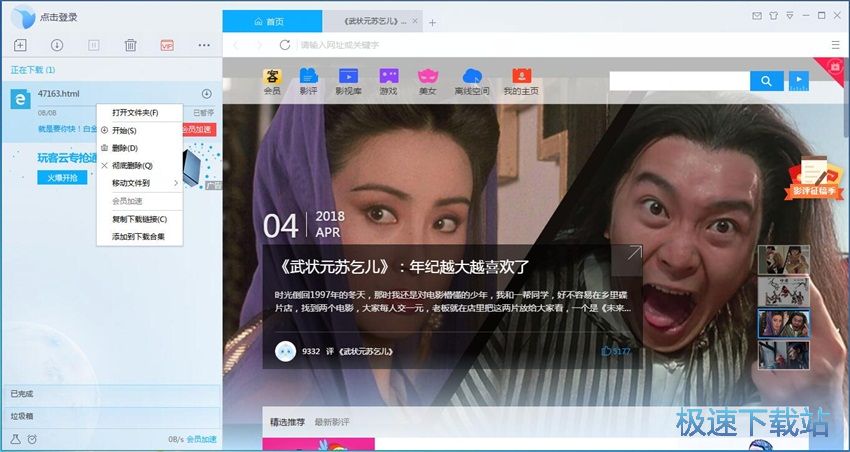Open the new tab with plus button
850x452 pixels.
coord(432,22)
